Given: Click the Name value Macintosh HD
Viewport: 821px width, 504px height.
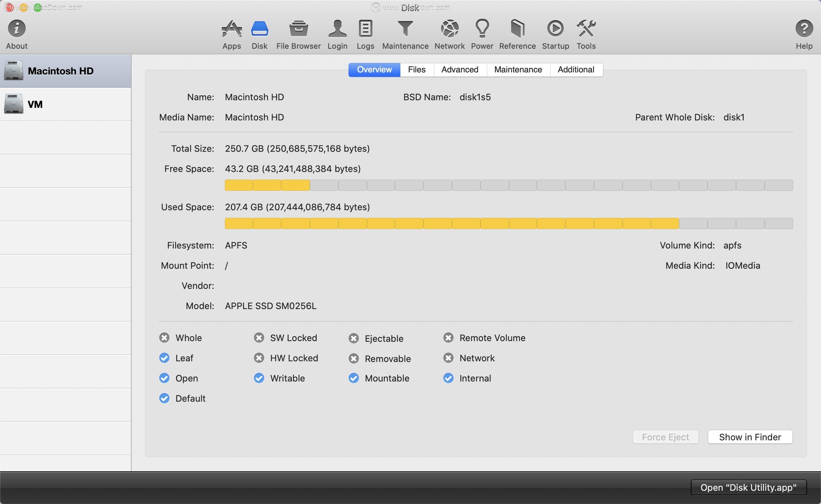Looking at the screenshot, I should click(254, 97).
